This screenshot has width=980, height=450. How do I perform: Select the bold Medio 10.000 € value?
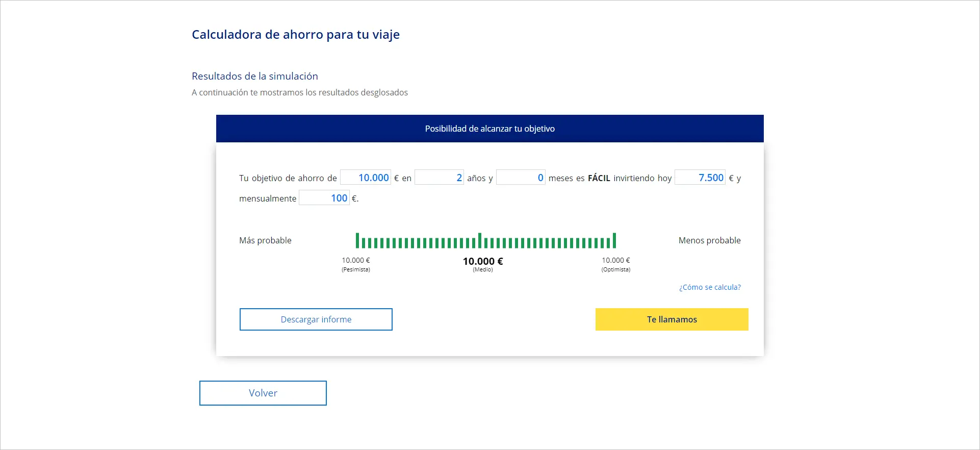[483, 261]
